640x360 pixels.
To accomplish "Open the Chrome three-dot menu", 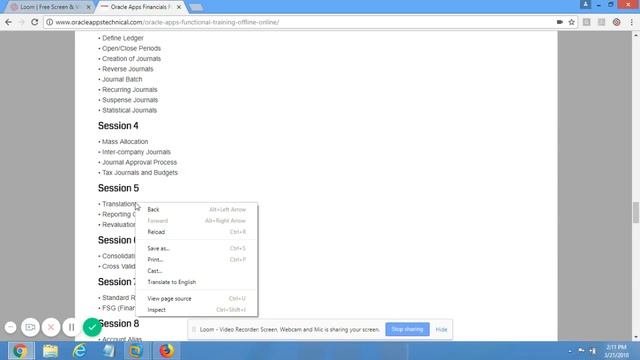I will click(631, 22).
